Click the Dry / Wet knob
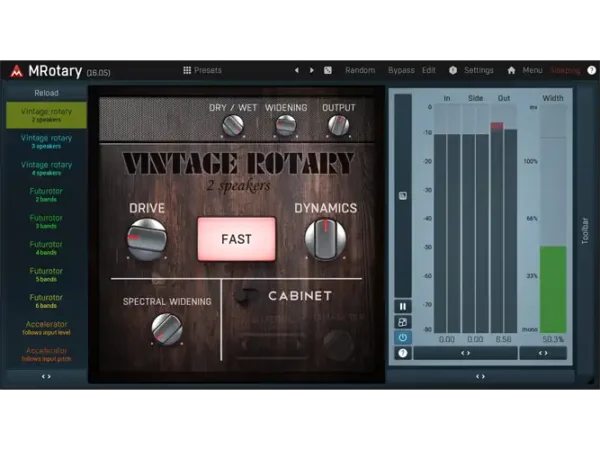Image resolution: width=600 pixels, height=450 pixels. (233, 125)
